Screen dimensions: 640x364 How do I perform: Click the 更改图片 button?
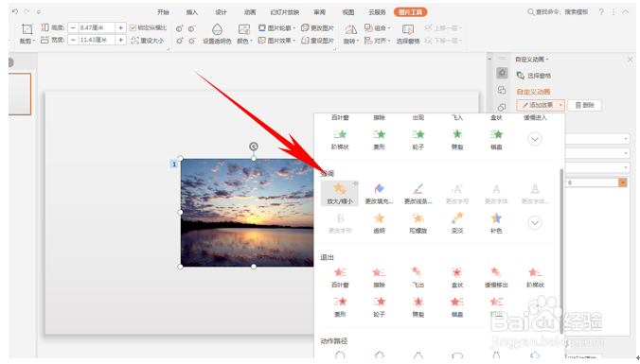[317, 27]
